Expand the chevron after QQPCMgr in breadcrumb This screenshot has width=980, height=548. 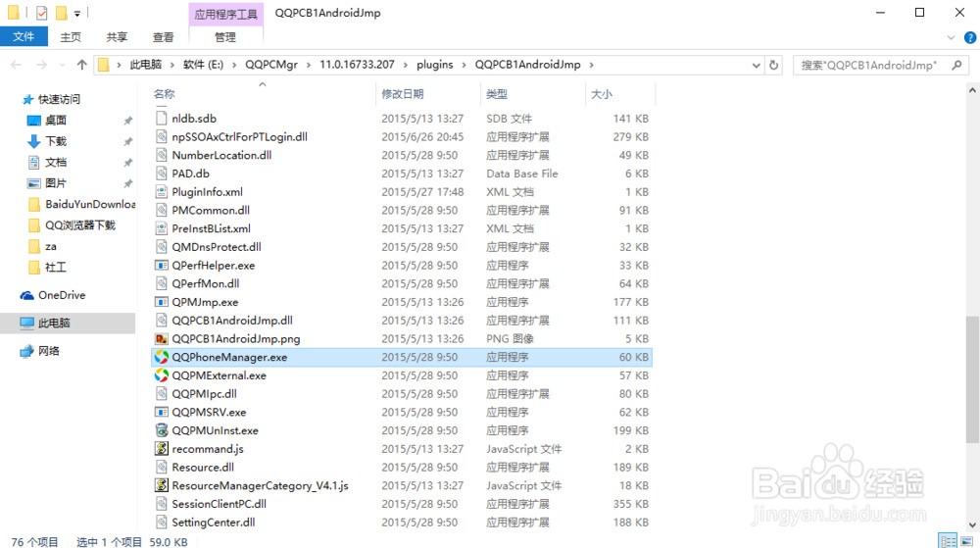pos(309,65)
